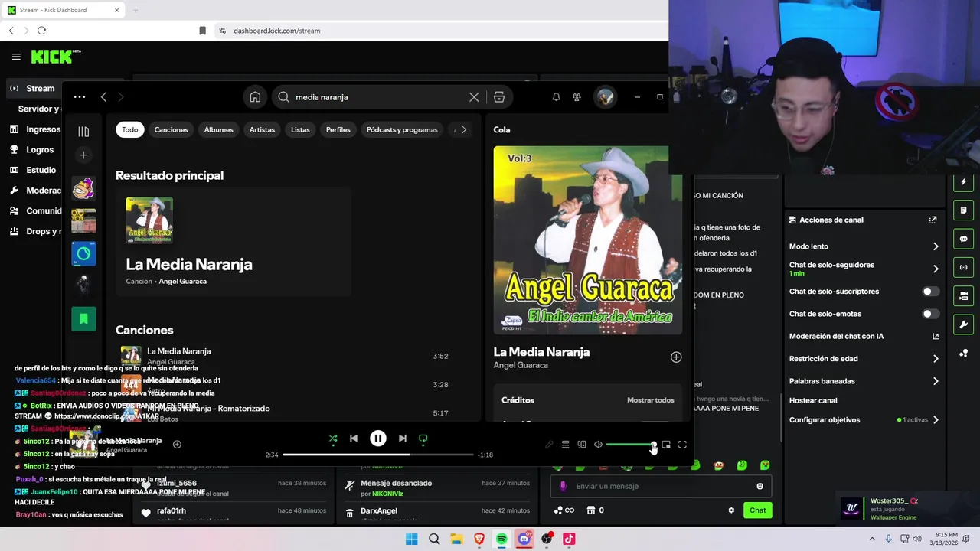Viewport: 980px width, 551px height.
Task: Open emoji picker in chat input
Action: (x=759, y=486)
